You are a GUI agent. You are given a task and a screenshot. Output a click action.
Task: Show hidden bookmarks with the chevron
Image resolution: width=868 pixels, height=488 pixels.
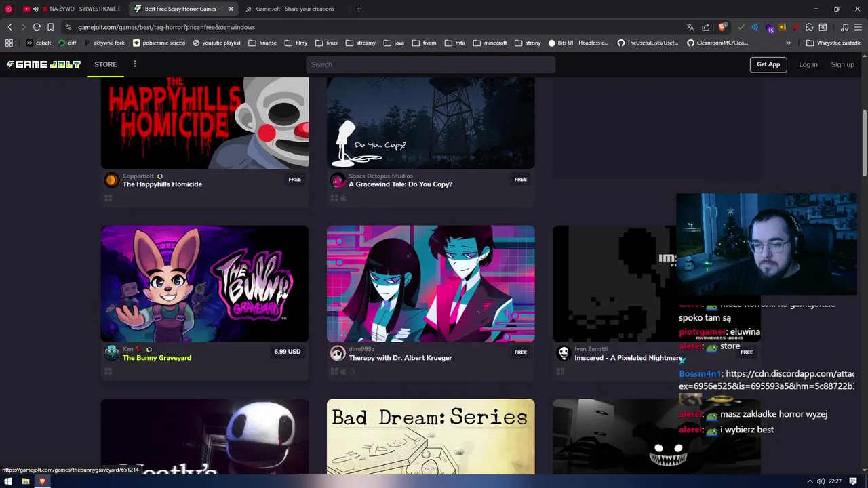click(788, 43)
